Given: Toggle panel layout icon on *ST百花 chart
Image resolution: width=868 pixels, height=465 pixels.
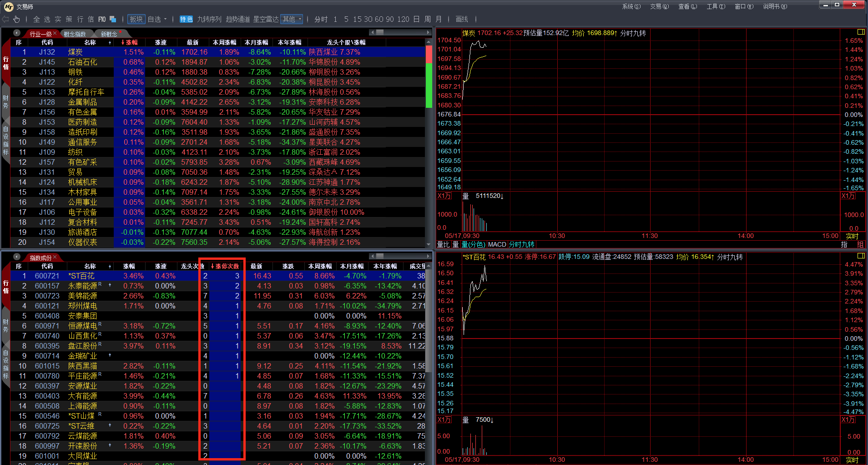Looking at the screenshot, I should click(860, 256).
